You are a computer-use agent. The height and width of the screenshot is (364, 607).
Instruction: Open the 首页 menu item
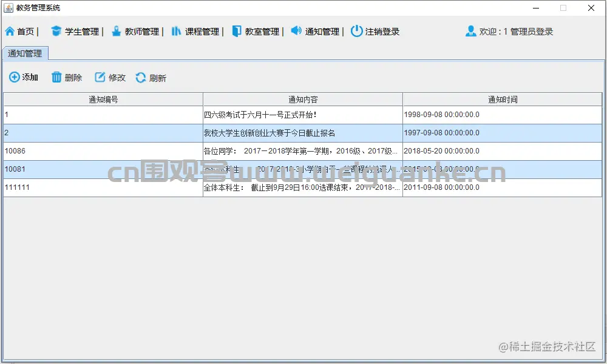25,32
